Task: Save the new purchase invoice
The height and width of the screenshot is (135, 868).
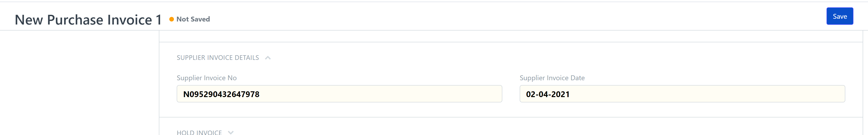Action: pos(840,16)
